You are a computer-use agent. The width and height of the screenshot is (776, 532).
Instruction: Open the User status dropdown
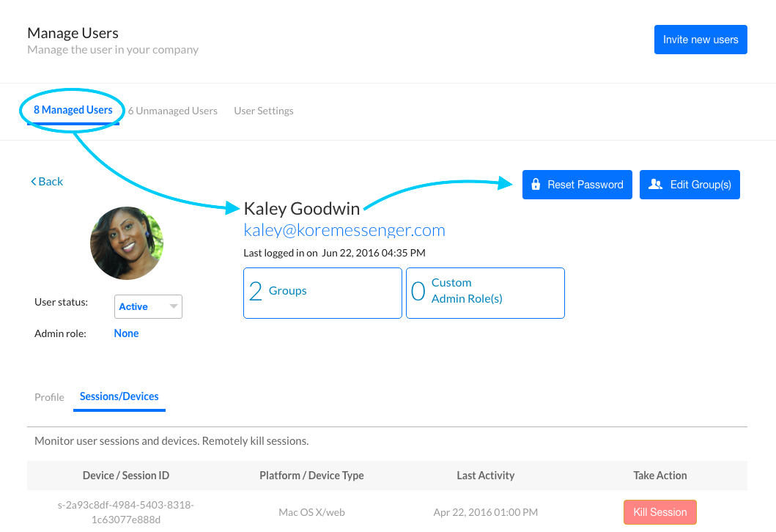(148, 307)
